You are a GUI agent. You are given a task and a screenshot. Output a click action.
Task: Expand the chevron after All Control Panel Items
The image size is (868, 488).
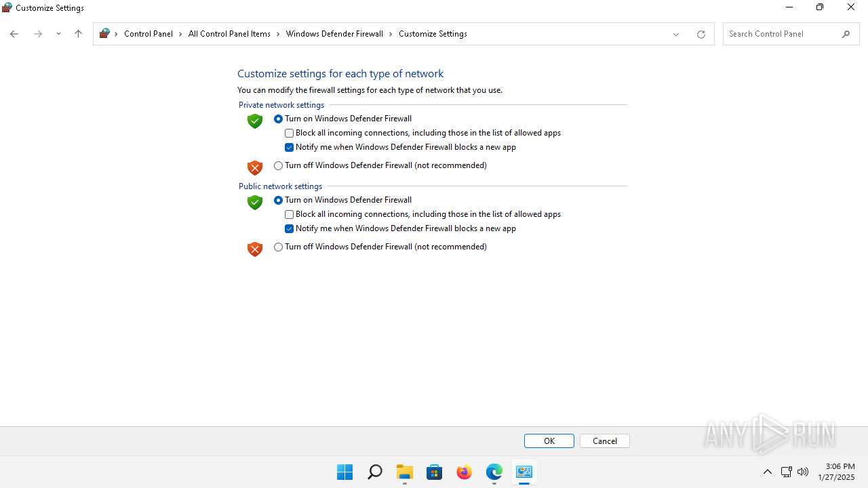(x=278, y=34)
